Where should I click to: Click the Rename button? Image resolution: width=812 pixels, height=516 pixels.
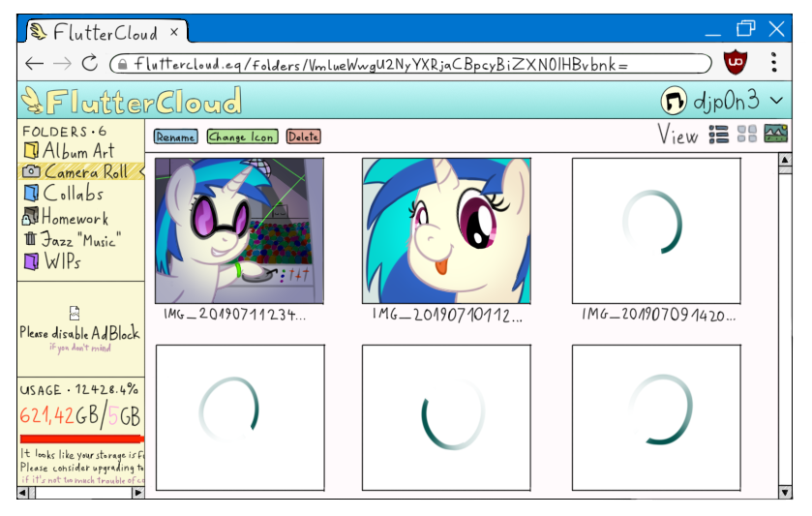175,137
